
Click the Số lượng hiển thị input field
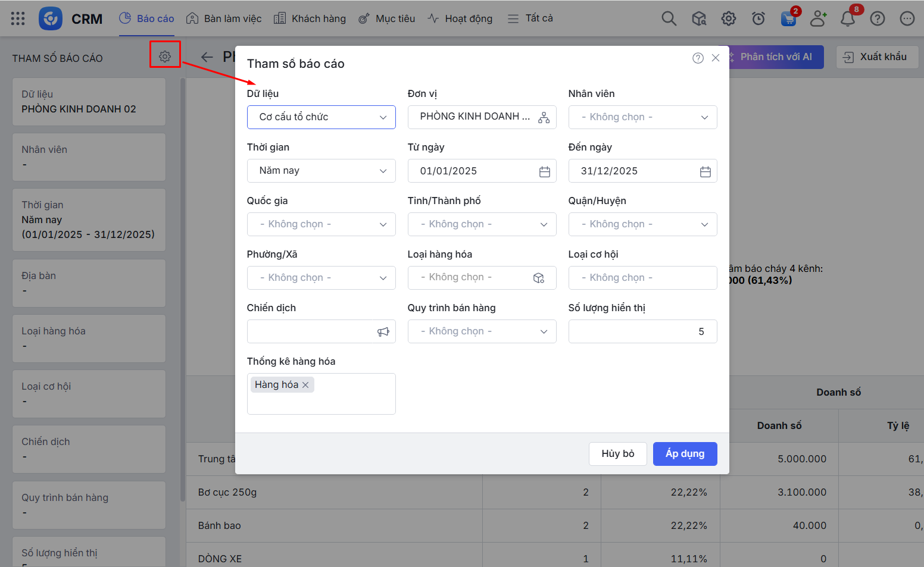click(x=642, y=331)
